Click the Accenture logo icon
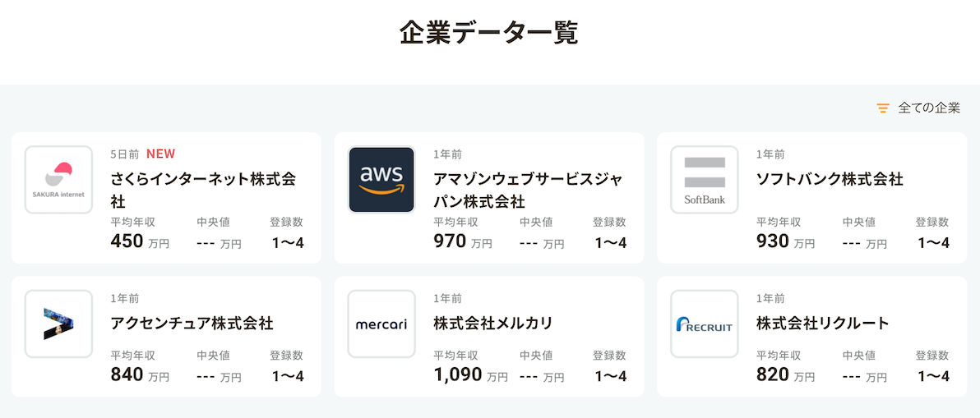Viewport: 980px width, 418px height. (x=58, y=324)
